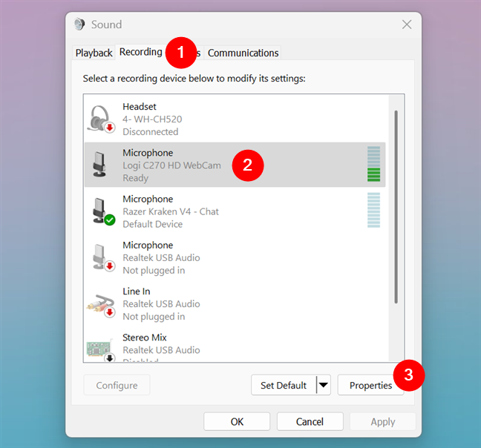
Task: Close the Sound dialog window
Action: [407, 24]
